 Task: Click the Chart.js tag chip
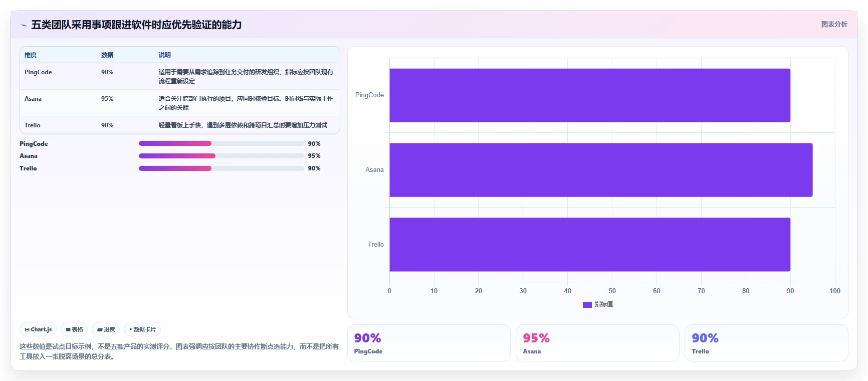38,329
